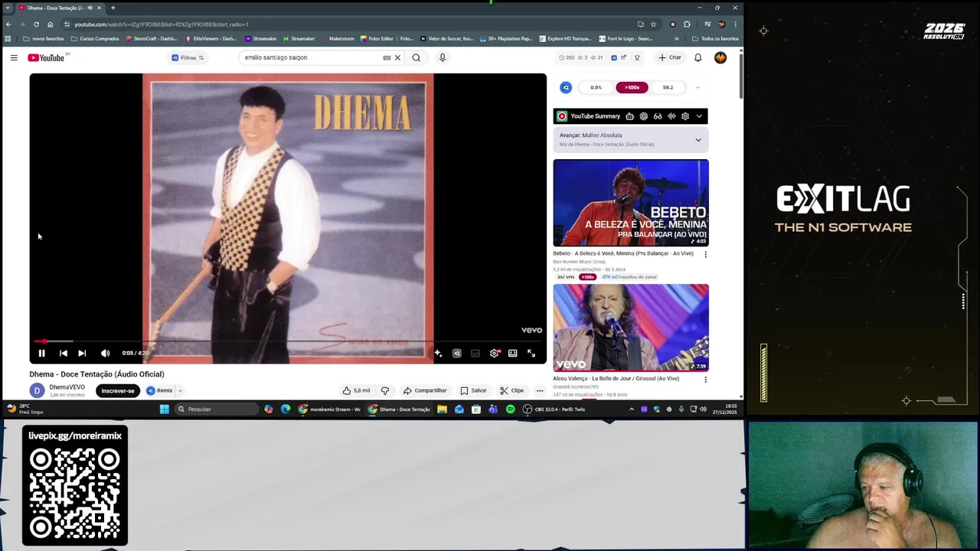980x551 pixels.
Task: Start voice search with the microphone
Action: [442, 57]
